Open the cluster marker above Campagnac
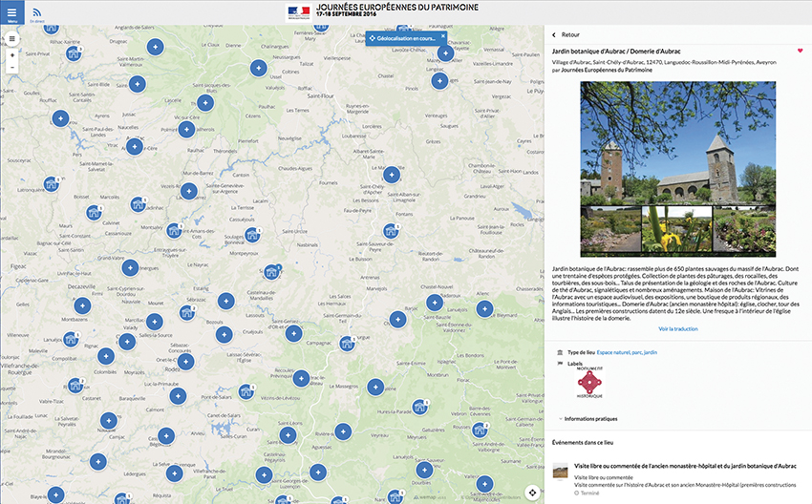This screenshot has width=812, height=504. tap(293, 334)
